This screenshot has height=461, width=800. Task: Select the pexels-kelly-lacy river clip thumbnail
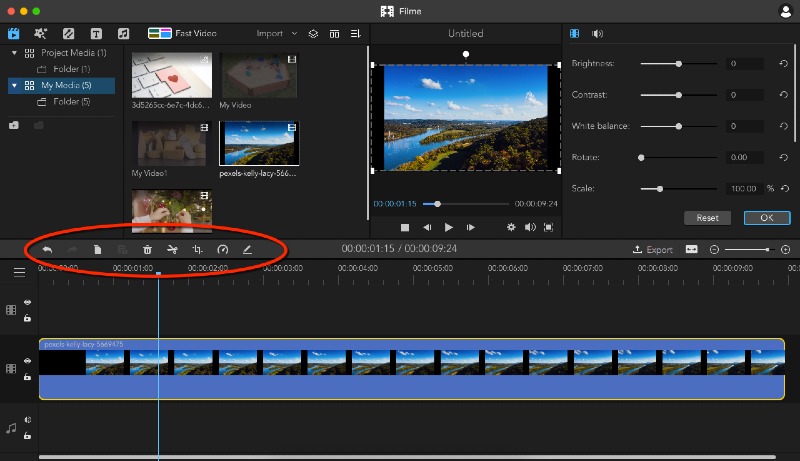click(x=259, y=144)
